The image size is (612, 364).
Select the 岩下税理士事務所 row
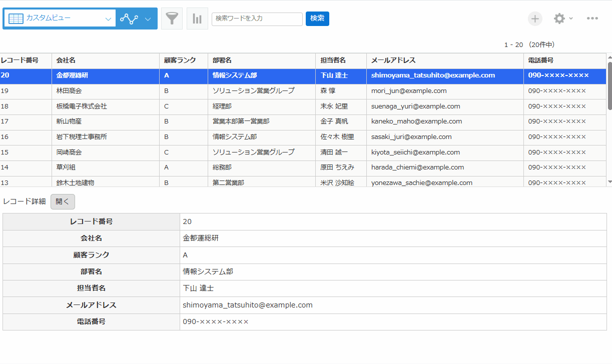(x=303, y=137)
